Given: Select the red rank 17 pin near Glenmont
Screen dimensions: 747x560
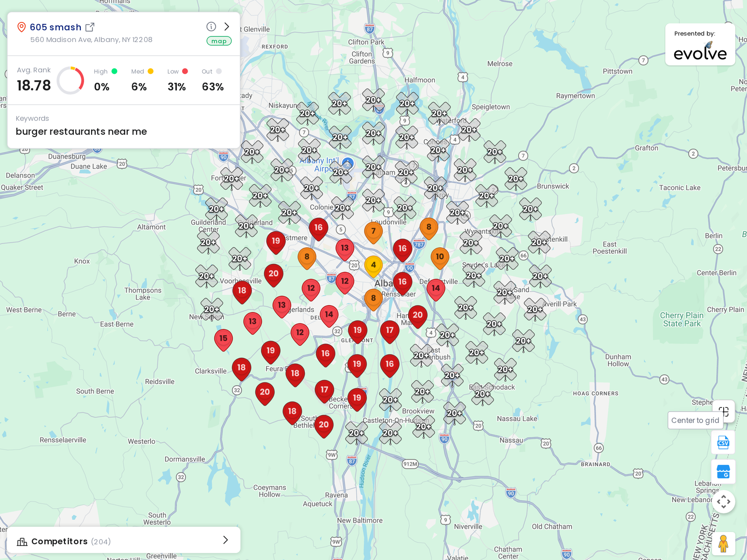Looking at the screenshot, I should pyautogui.click(x=390, y=332).
